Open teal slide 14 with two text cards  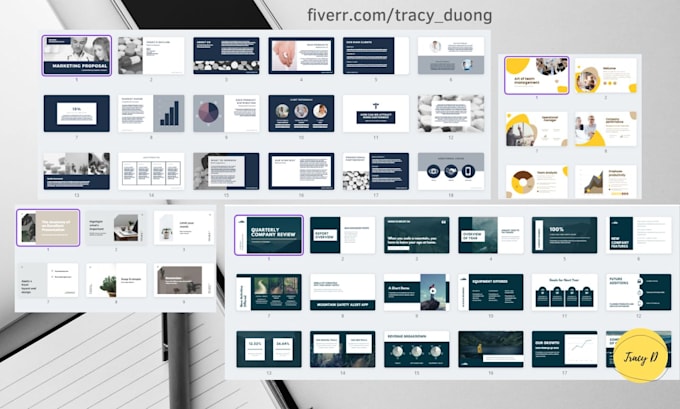[343, 349]
